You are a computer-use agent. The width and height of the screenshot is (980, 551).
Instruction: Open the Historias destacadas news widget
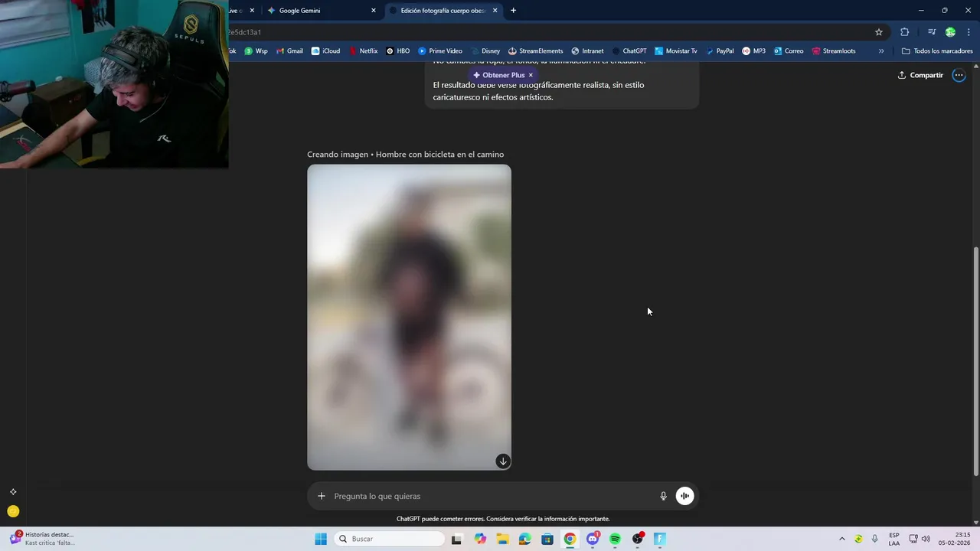point(42,539)
